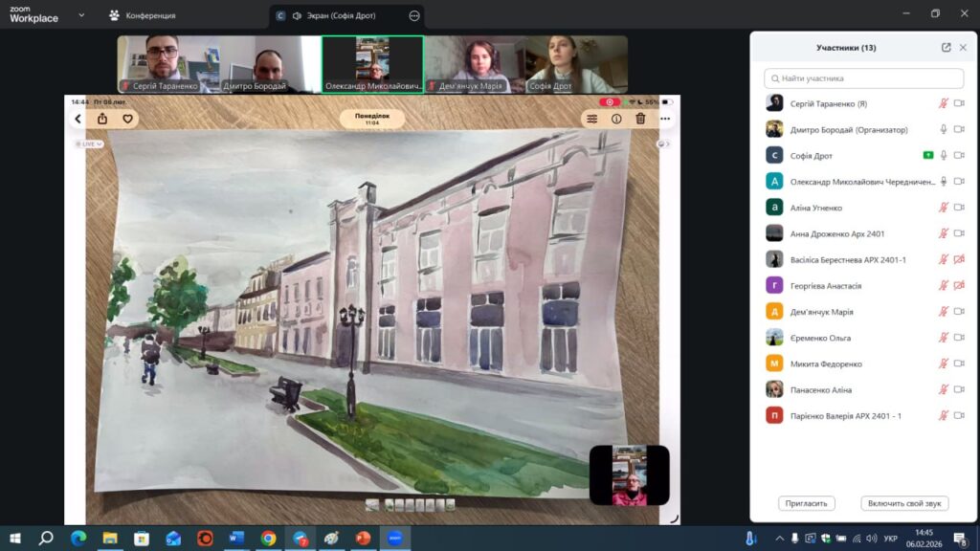Open PowerPoint from the Windows taskbar
Viewport: 980px width, 551px height.
[x=362, y=539]
